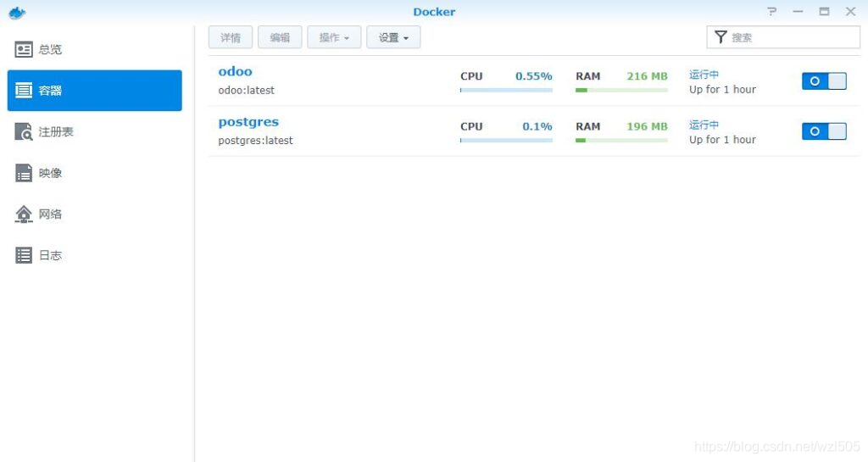Viewport: 868px width, 462px height.
Task: Click odoo's CPU usage bar
Action: 506,90
